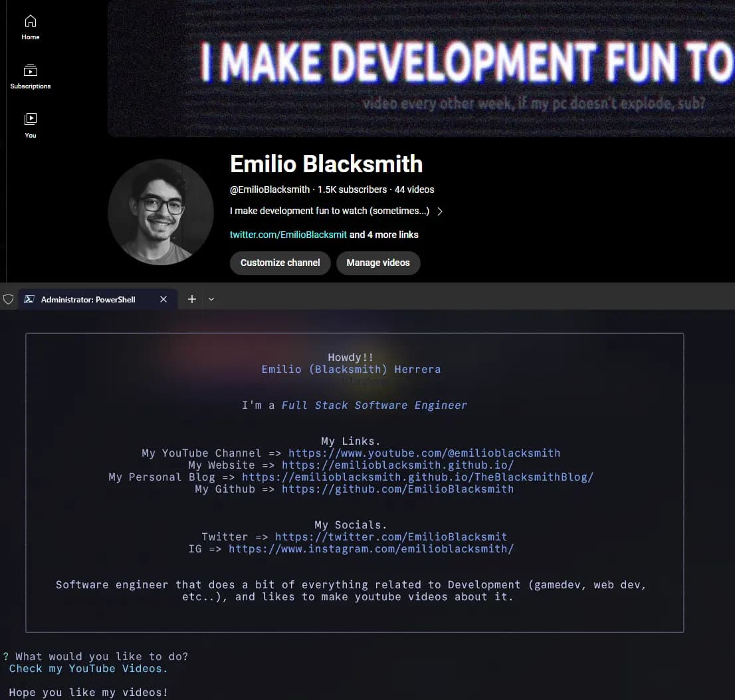735x700 pixels.
Task: Open the TheBlacksmithBlog personal blog link
Action: click(x=417, y=477)
